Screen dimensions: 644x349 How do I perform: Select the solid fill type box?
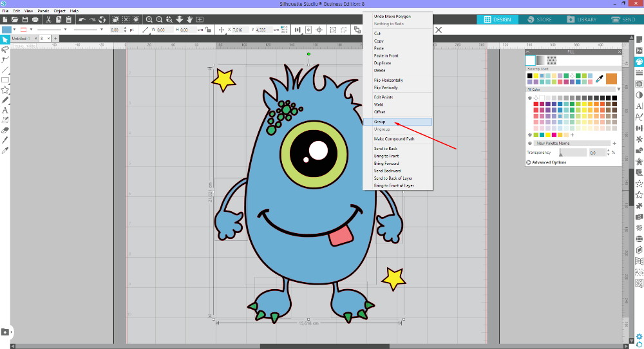(x=530, y=61)
